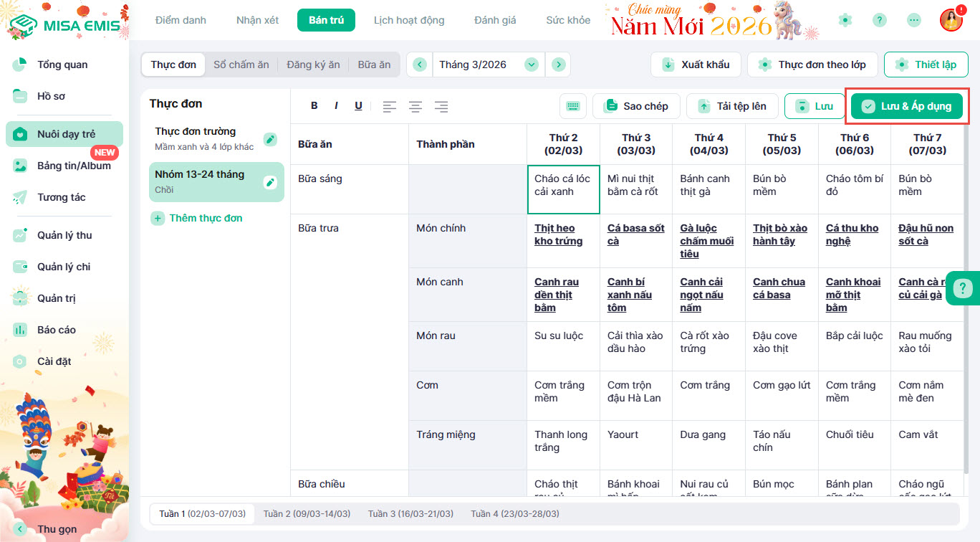Toggle bold text formatting
The image size is (980, 542).
click(x=314, y=106)
